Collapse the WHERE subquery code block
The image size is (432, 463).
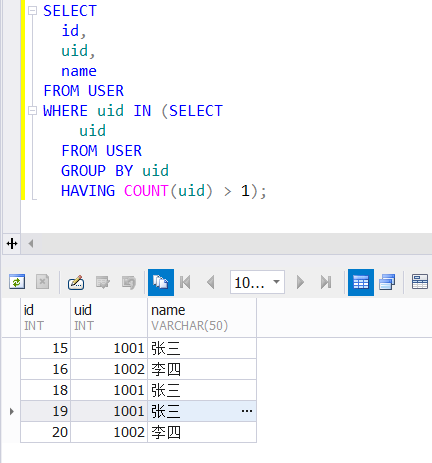32,111
